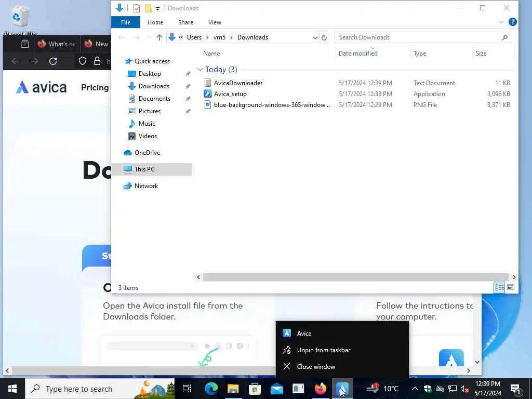The image size is (532, 399).
Task: Select Desktop in Quick access
Action: pos(150,74)
